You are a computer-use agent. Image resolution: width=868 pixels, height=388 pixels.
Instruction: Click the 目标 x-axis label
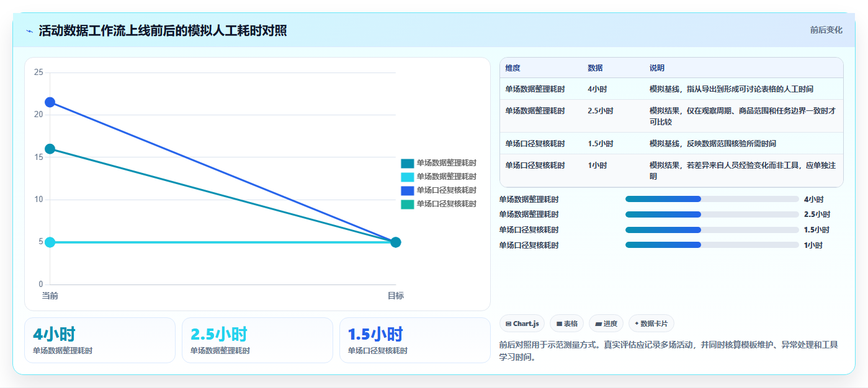(x=396, y=296)
